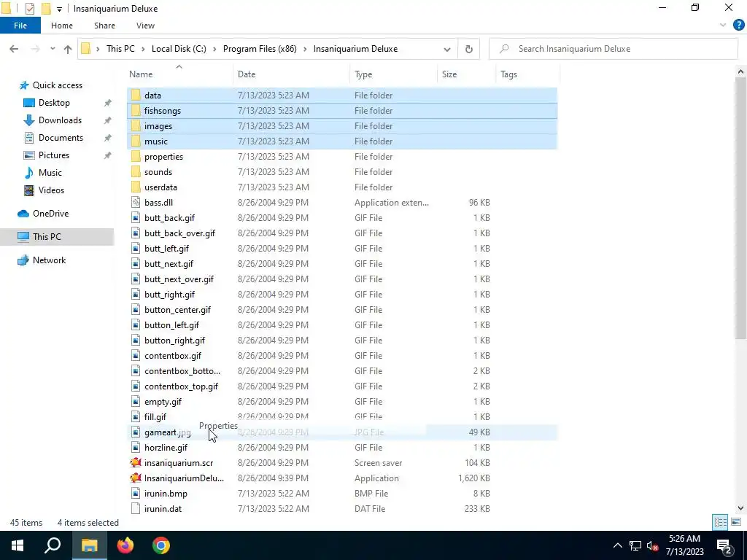Select OneDrive in the navigation pane
Screen dimensions: 747x560
(x=50, y=214)
